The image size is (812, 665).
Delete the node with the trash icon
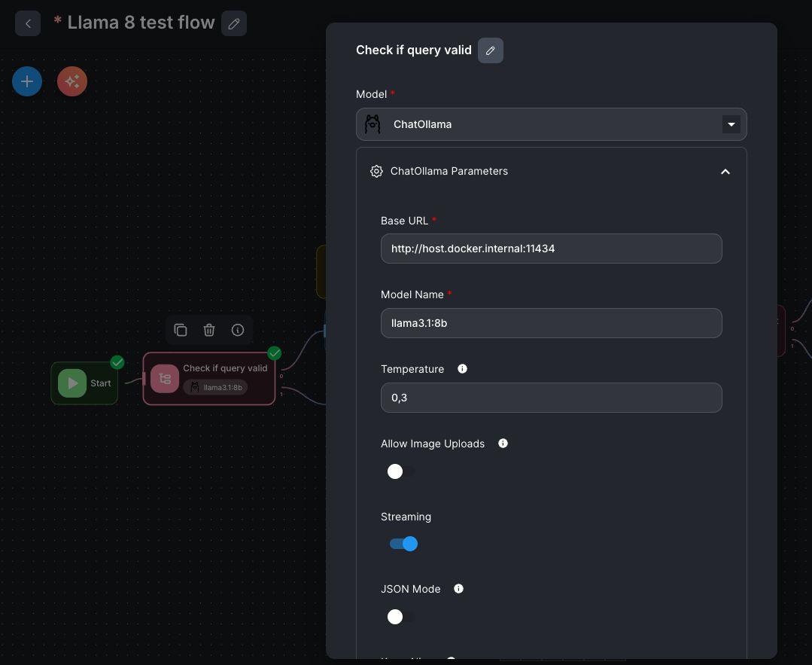coord(209,330)
